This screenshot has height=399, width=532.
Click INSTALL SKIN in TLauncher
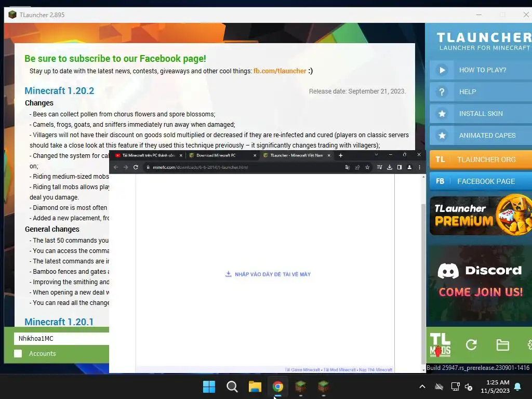click(481, 114)
